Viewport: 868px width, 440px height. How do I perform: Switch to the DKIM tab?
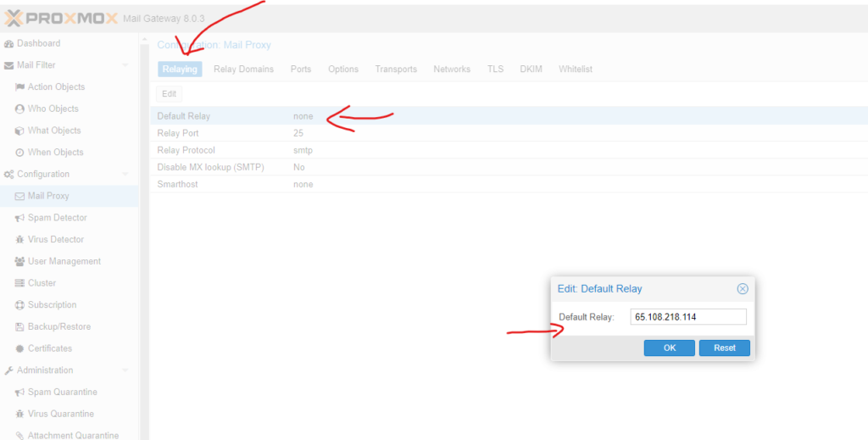[x=531, y=70]
